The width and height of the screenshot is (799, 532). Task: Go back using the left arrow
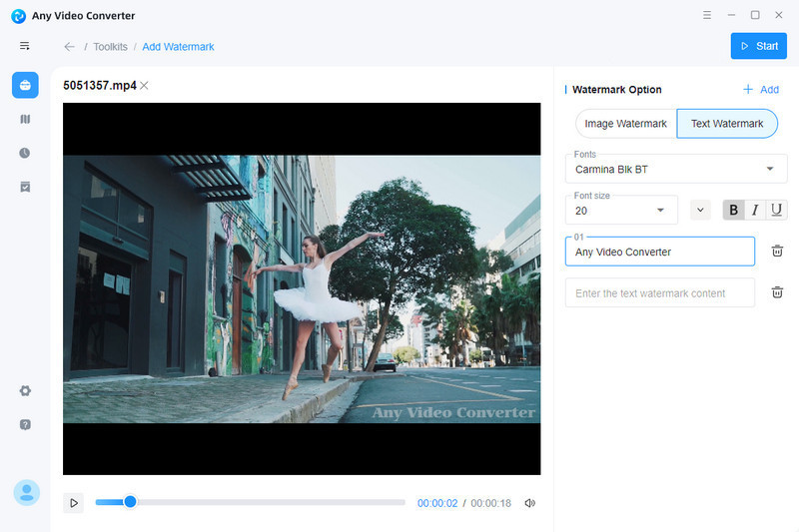click(x=69, y=47)
